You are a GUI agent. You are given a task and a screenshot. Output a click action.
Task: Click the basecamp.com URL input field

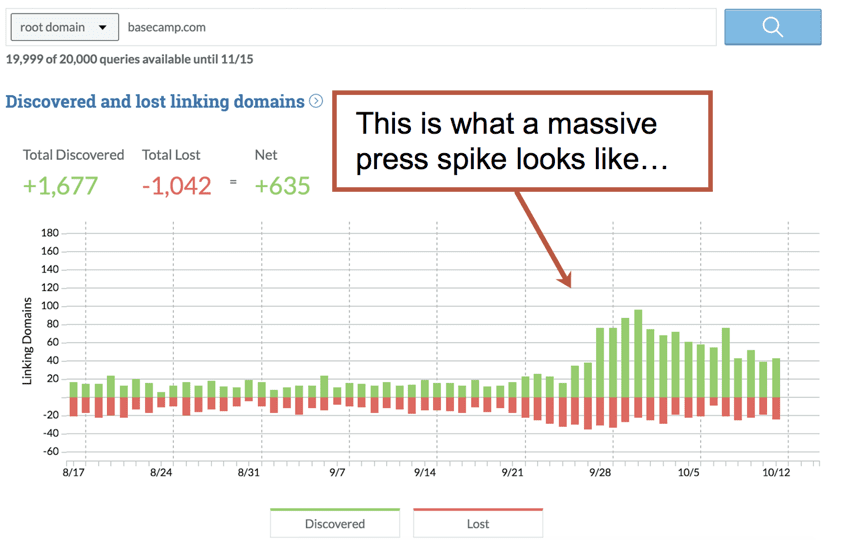(x=418, y=27)
